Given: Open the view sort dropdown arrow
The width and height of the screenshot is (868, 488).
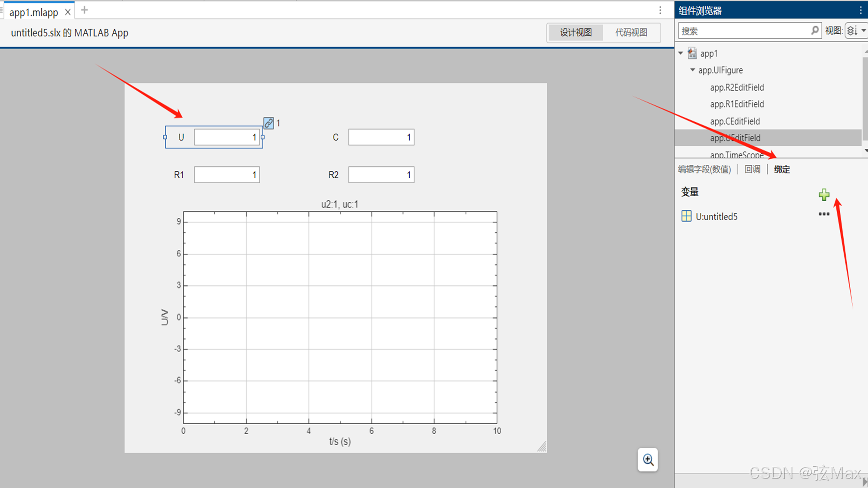Looking at the screenshot, I should coord(863,31).
